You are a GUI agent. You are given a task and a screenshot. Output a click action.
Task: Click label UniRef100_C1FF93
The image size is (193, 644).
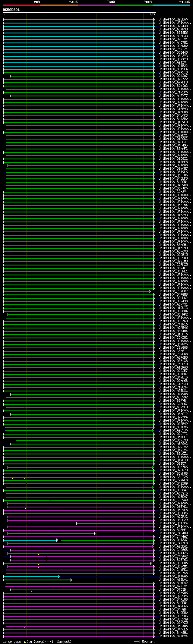click(x=173, y=109)
